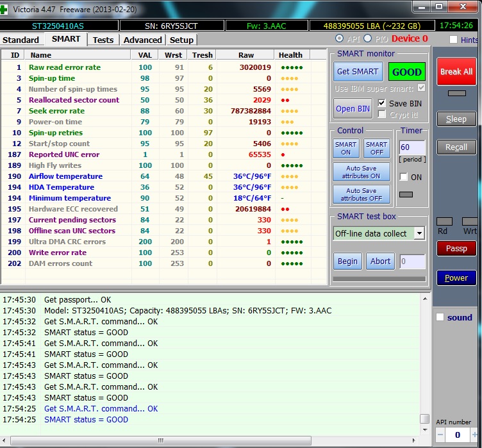Switch to the SMART tab
Image resolution: width=482 pixels, height=448 pixels.
[66, 39]
